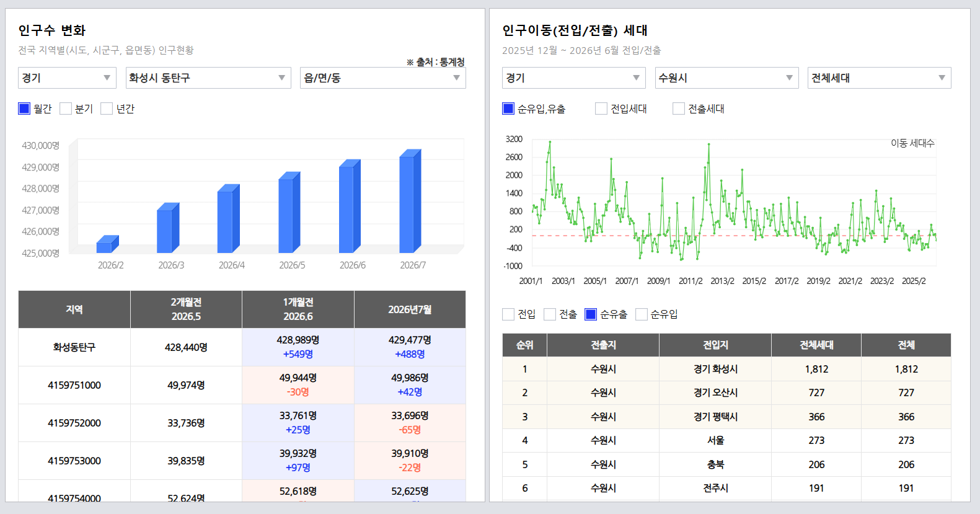Click the +97명 change value
Image resolution: width=980 pixels, height=514 pixels.
click(x=298, y=467)
